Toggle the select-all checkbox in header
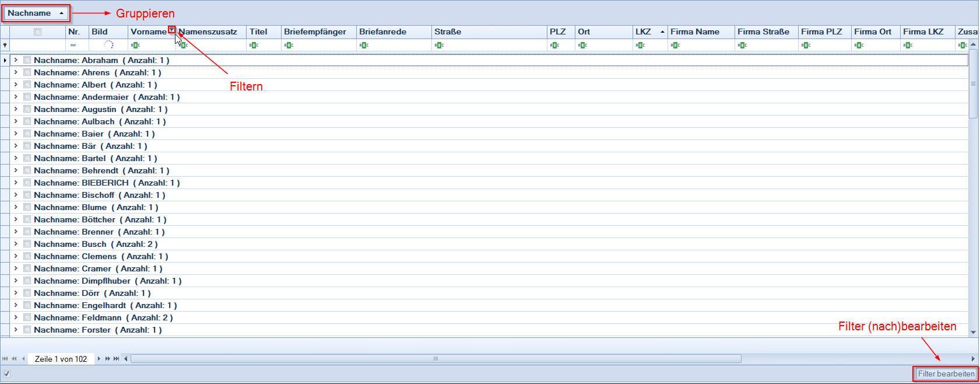Image resolution: width=980 pixels, height=384 pixels. 38,32
